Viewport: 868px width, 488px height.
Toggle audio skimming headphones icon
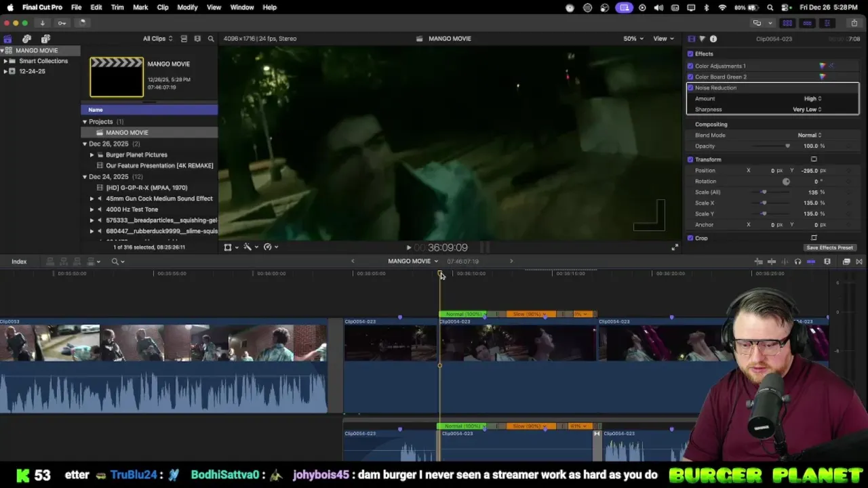click(x=797, y=262)
